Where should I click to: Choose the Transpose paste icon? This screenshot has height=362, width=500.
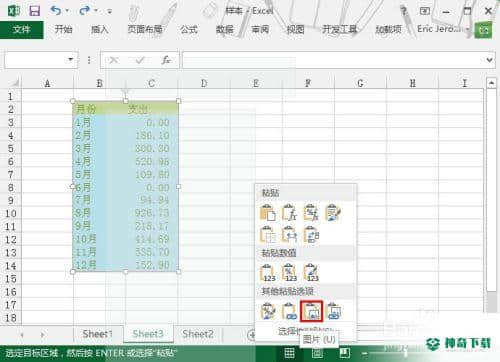pyautogui.click(x=311, y=234)
